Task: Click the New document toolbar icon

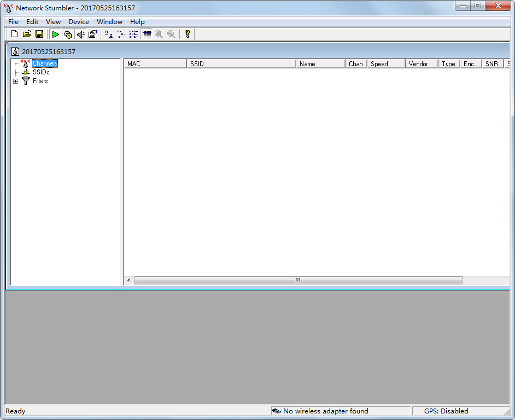Action: [x=15, y=34]
